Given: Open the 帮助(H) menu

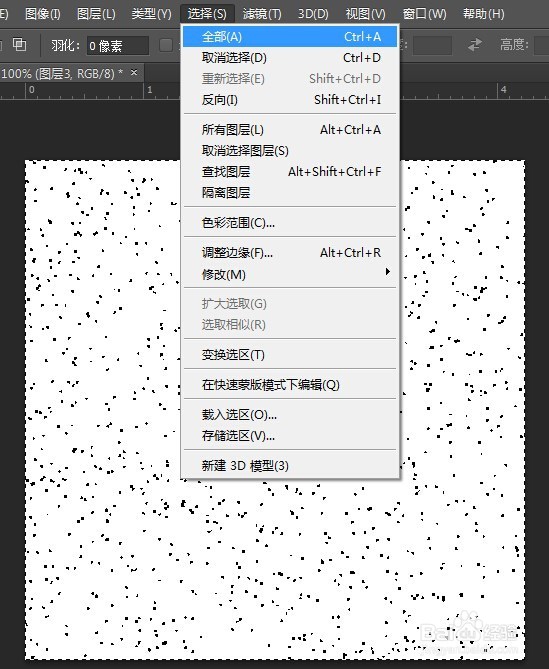Looking at the screenshot, I should 484,14.
